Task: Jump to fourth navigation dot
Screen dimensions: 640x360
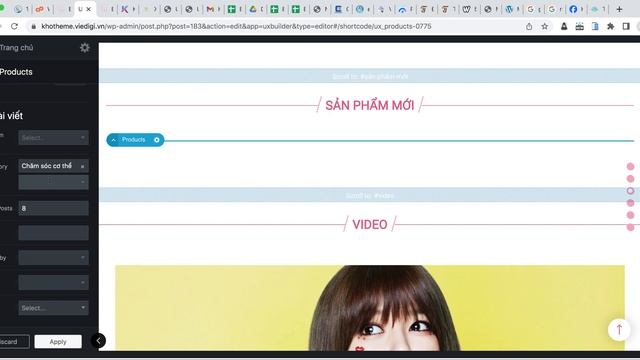Action: click(x=630, y=203)
